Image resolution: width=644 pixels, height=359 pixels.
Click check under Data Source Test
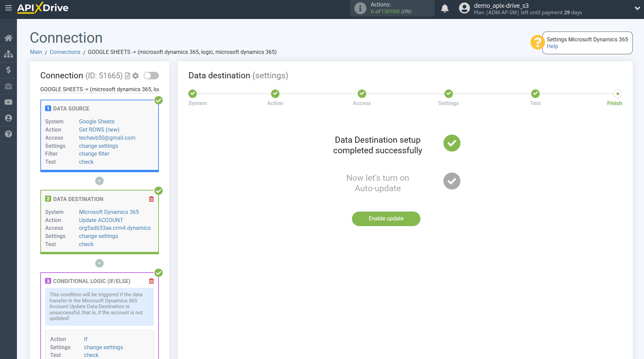click(x=86, y=162)
